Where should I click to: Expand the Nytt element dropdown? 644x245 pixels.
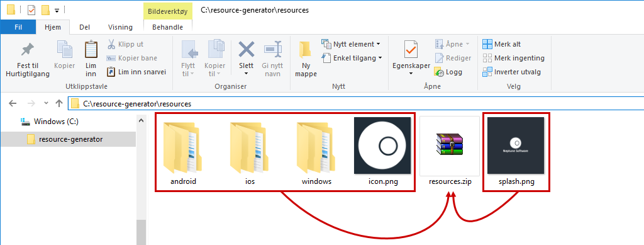[351, 44]
